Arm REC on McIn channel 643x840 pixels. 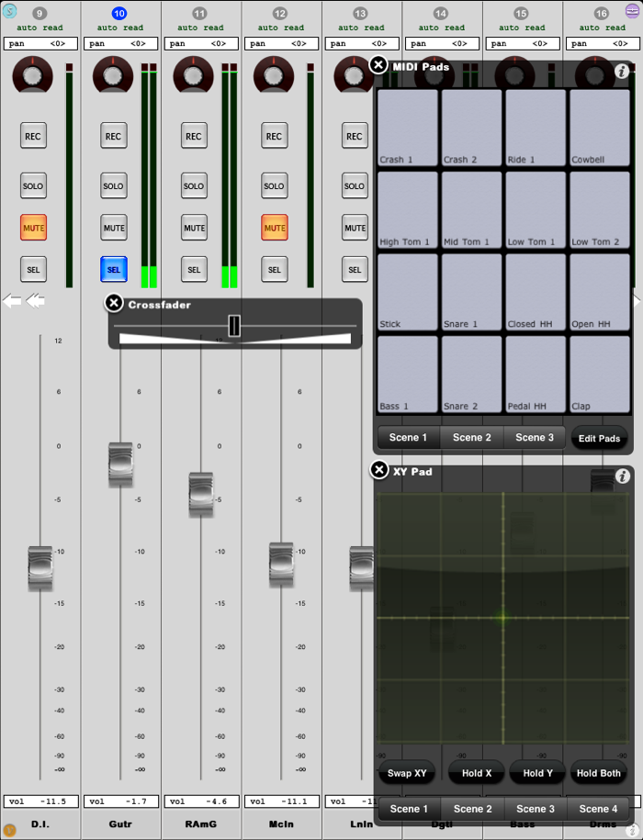(x=275, y=136)
